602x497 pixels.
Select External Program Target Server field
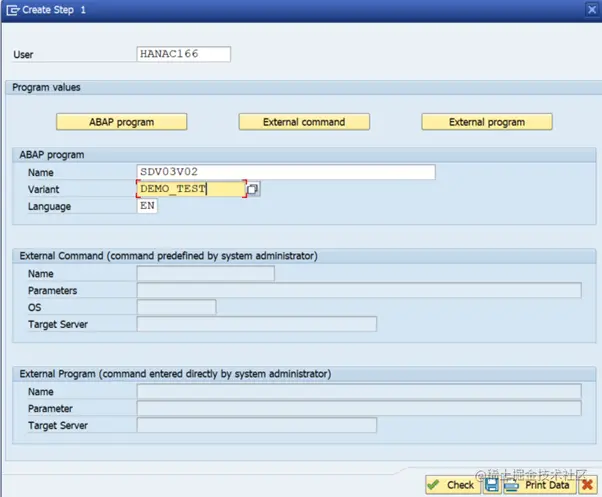257,425
